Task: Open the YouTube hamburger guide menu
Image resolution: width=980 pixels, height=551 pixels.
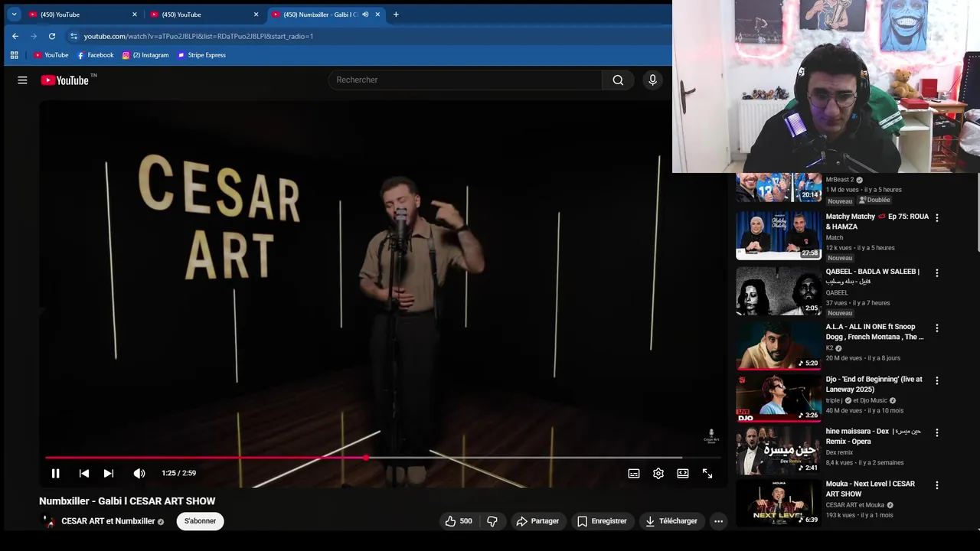Action: coord(22,80)
